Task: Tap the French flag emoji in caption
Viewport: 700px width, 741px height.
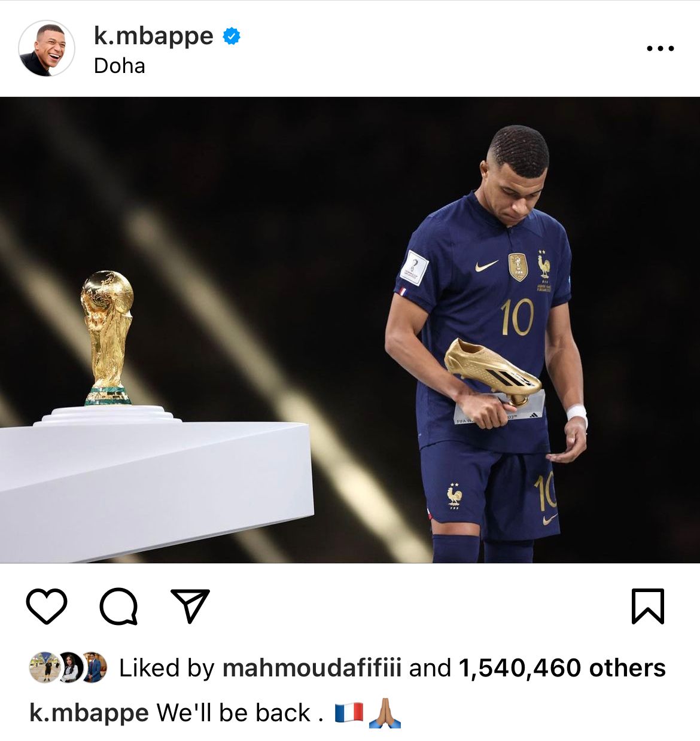Action: 349,713
